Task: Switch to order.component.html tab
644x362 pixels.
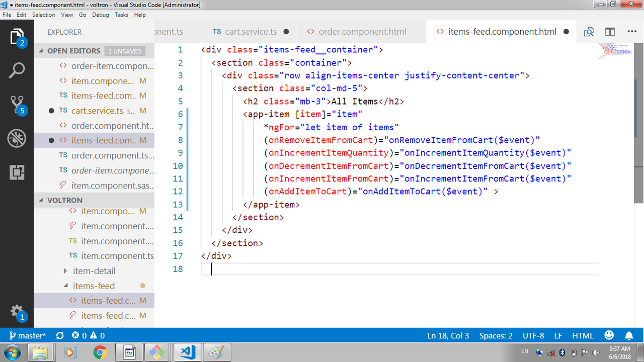Action: (x=361, y=32)
